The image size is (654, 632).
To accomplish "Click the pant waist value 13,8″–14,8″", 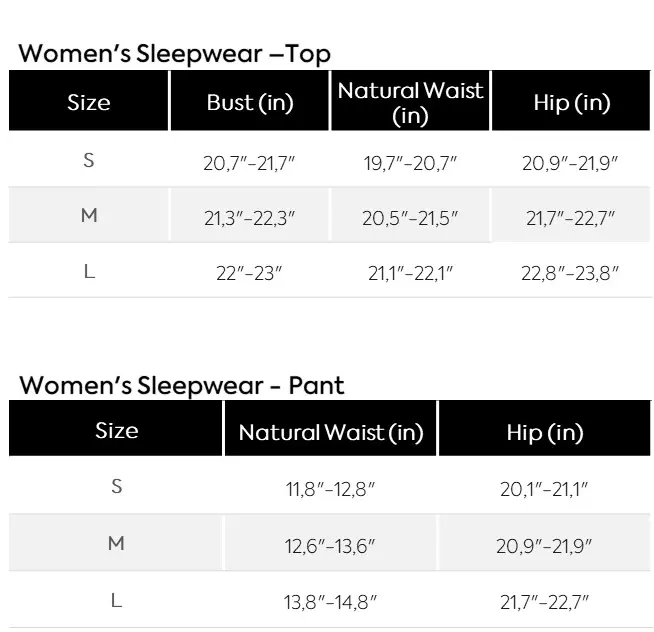I will click(x=330, y=601).
